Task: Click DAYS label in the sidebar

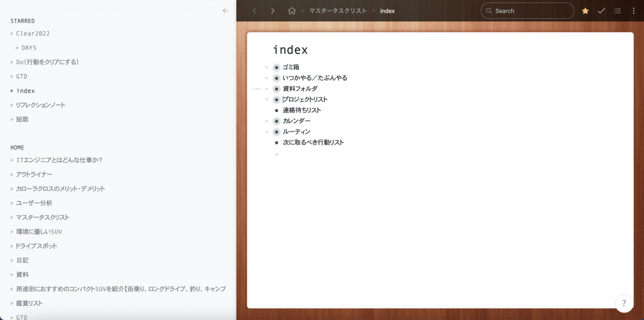Action: pyautogui.click(x=29, y=48)
